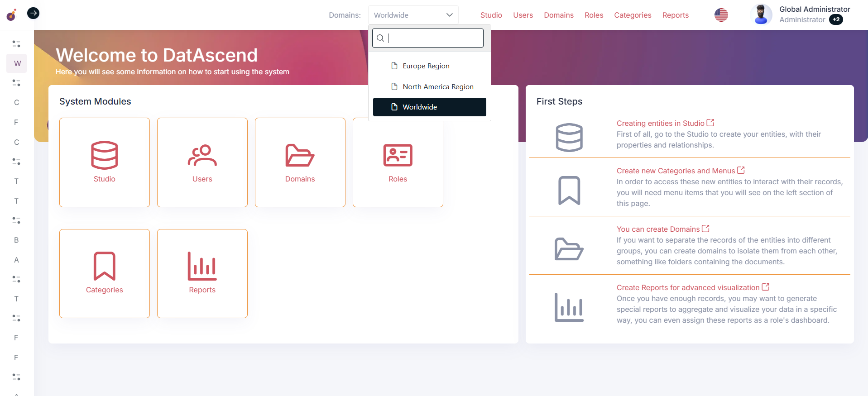The image size is (868, 396).
Task: Click the DatAscend logo icon
Action: (x=12, y=15)
